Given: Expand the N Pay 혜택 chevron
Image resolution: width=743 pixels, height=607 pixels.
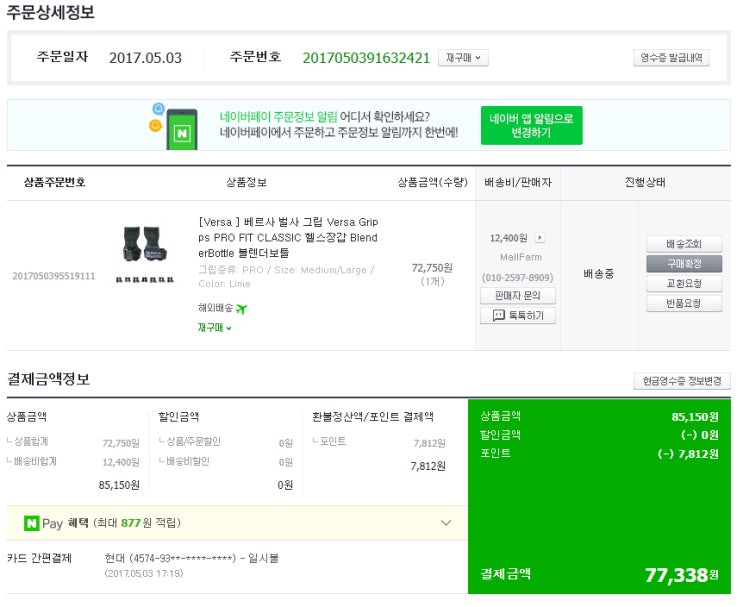Looking at the screenshot, I should [x=445, y=523].
